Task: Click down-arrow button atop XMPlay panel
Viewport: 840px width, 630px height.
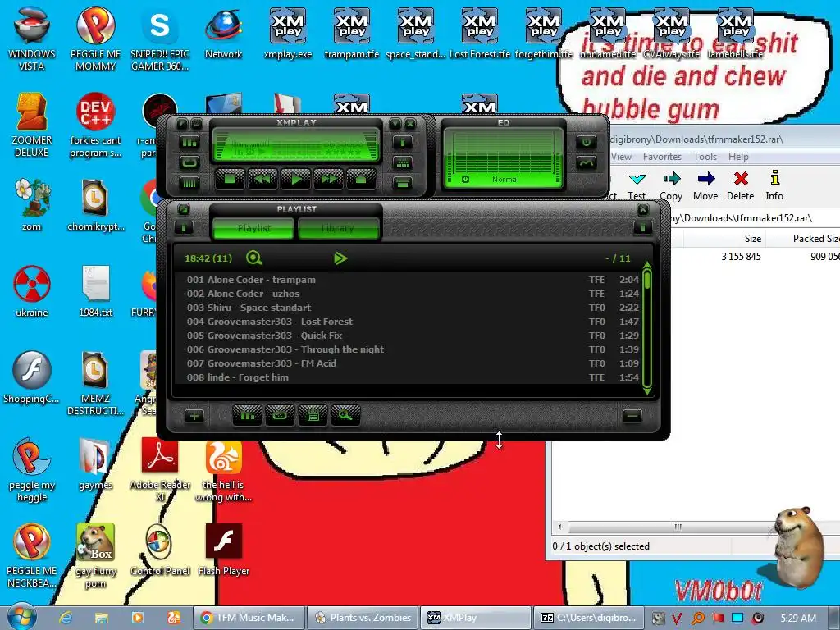Action: (x=395, y=124)
